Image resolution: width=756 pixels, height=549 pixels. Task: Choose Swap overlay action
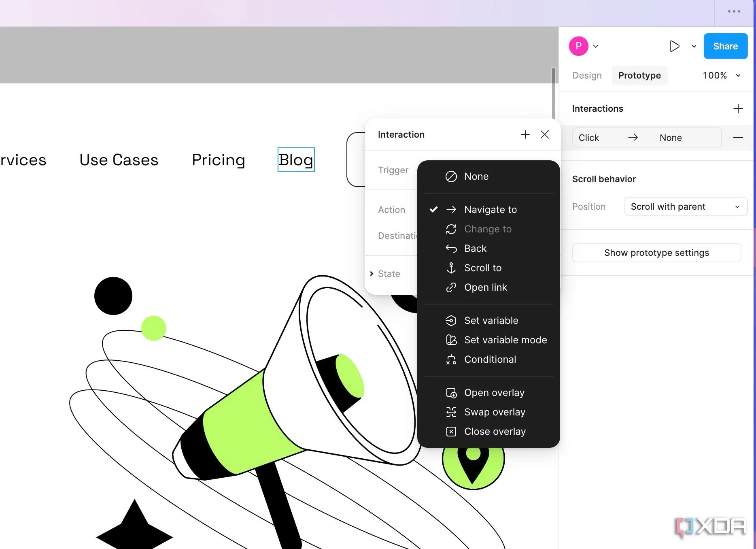click(488, 412)
